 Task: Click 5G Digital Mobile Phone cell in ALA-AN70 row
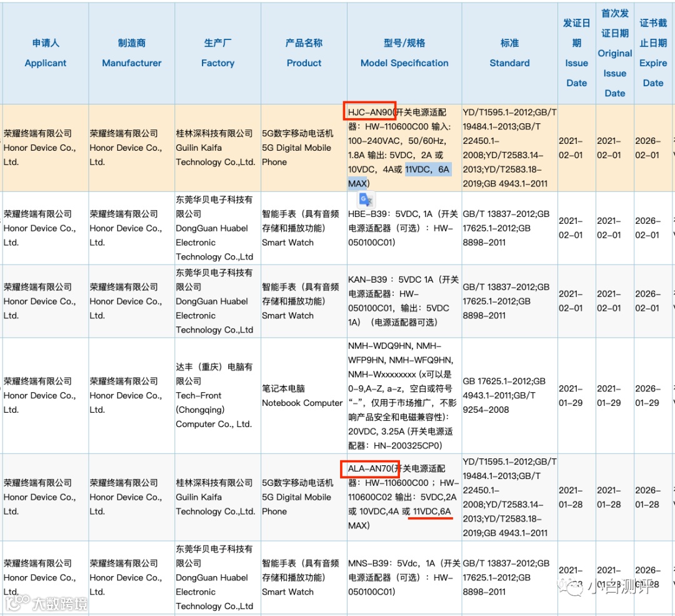click(304, 497)
